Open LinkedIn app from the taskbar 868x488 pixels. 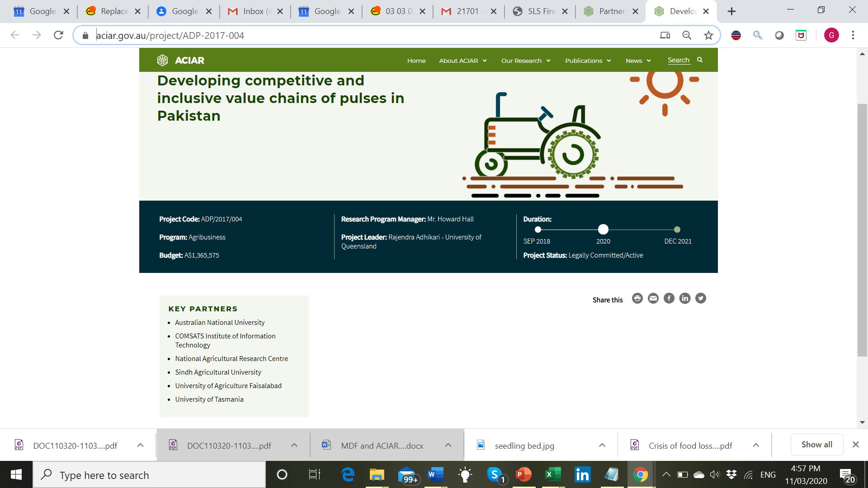pos(582,474)
